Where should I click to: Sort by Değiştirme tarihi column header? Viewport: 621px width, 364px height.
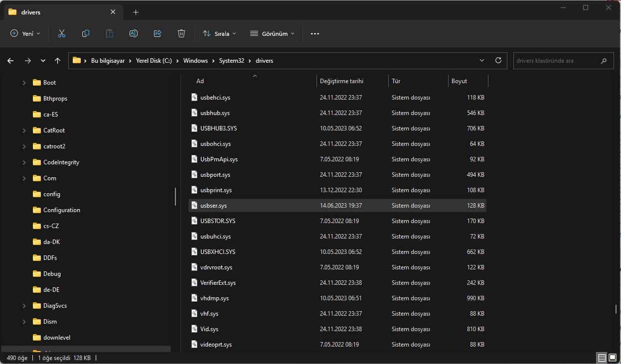click(341, 81)
